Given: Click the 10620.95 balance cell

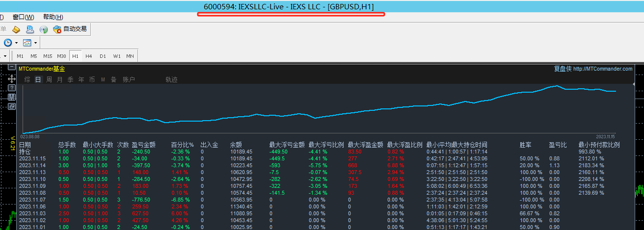Looking at the screenshot, I should click(241, 172).
